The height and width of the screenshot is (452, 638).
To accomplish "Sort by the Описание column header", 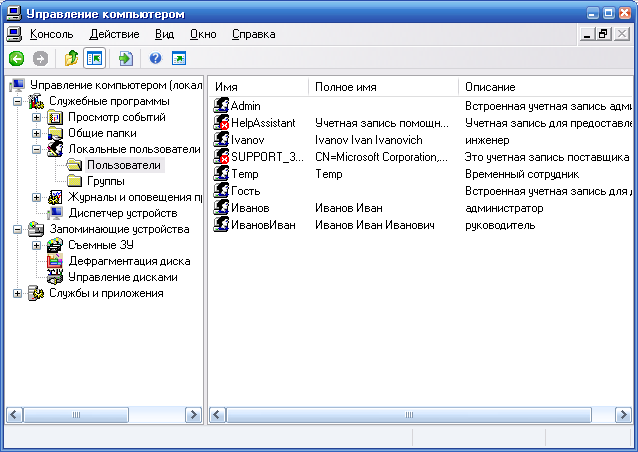I will point(548,87).
